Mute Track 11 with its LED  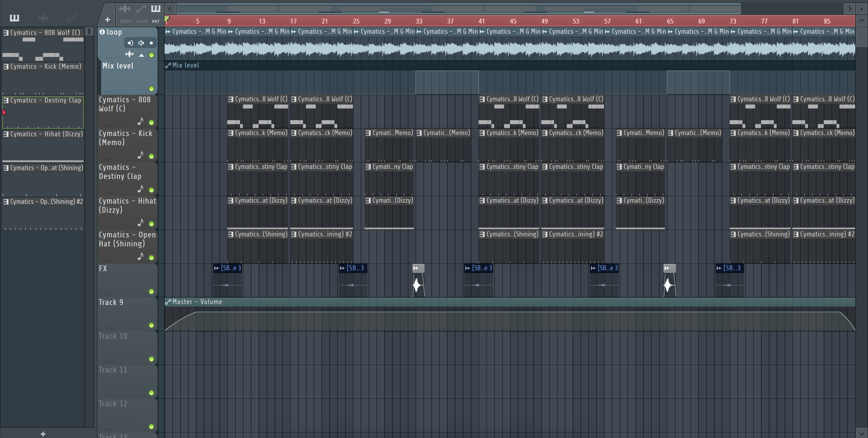152,392
